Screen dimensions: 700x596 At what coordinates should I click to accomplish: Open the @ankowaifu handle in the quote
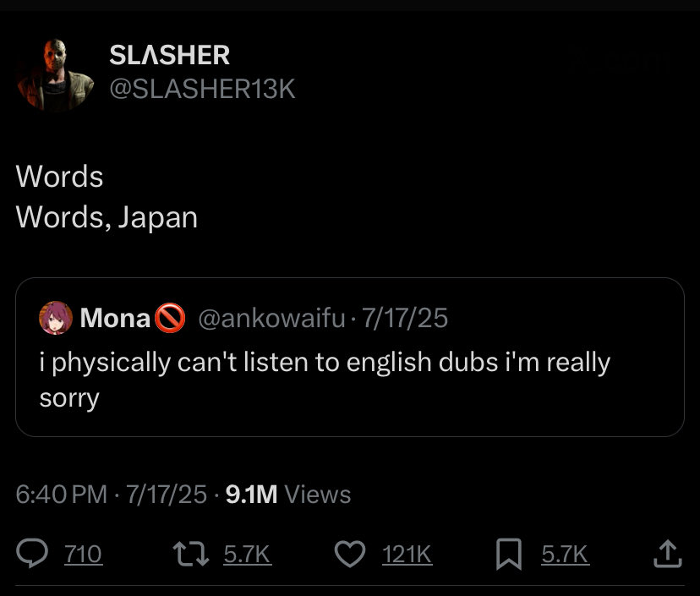[271, 318]
